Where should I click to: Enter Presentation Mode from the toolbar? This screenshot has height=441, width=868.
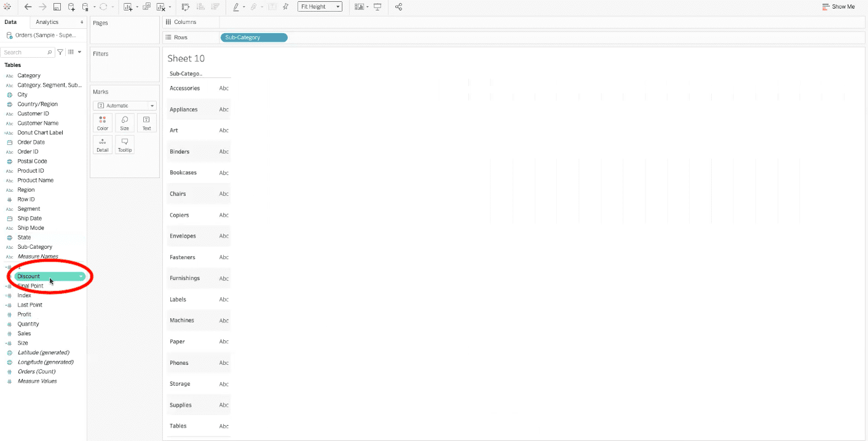pyautogui.click(x=377, y=7)
